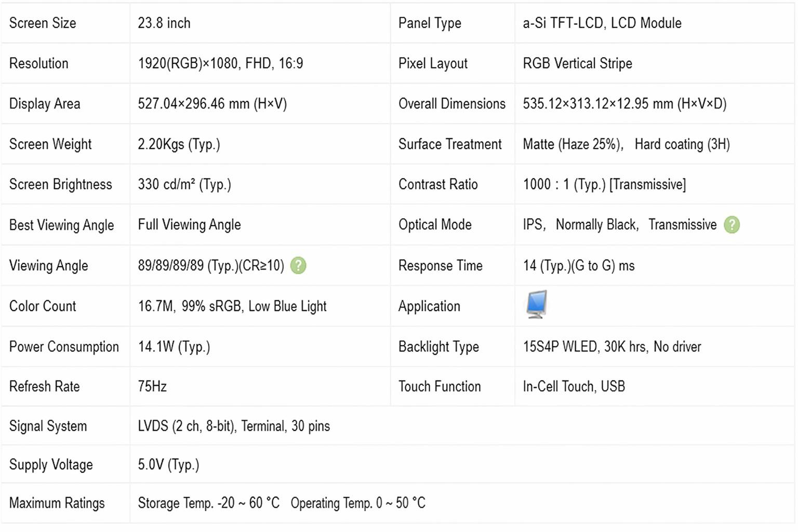
Task: Click the Maximum Ratings storage temperature text
Action: [209, 503]
